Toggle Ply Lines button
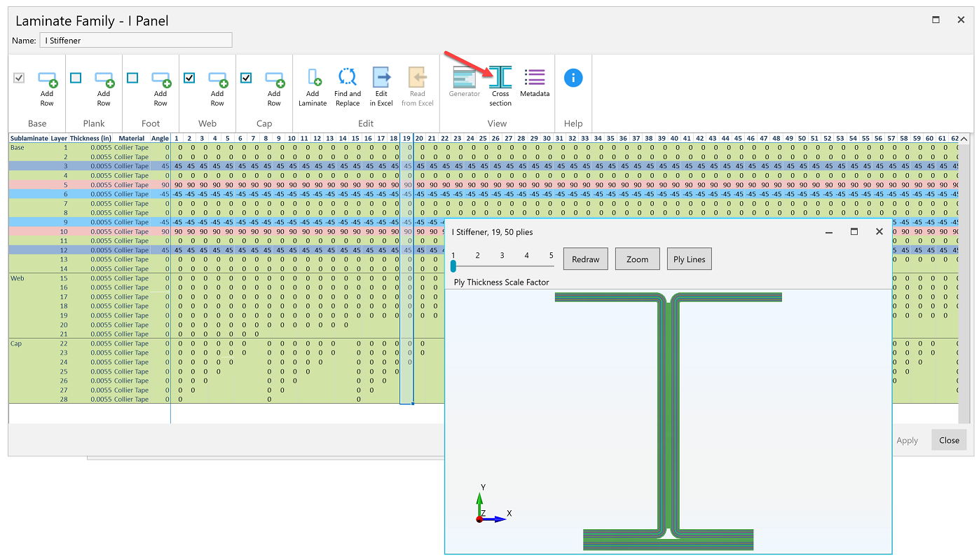The image size is (979, 560). (690, 259)
